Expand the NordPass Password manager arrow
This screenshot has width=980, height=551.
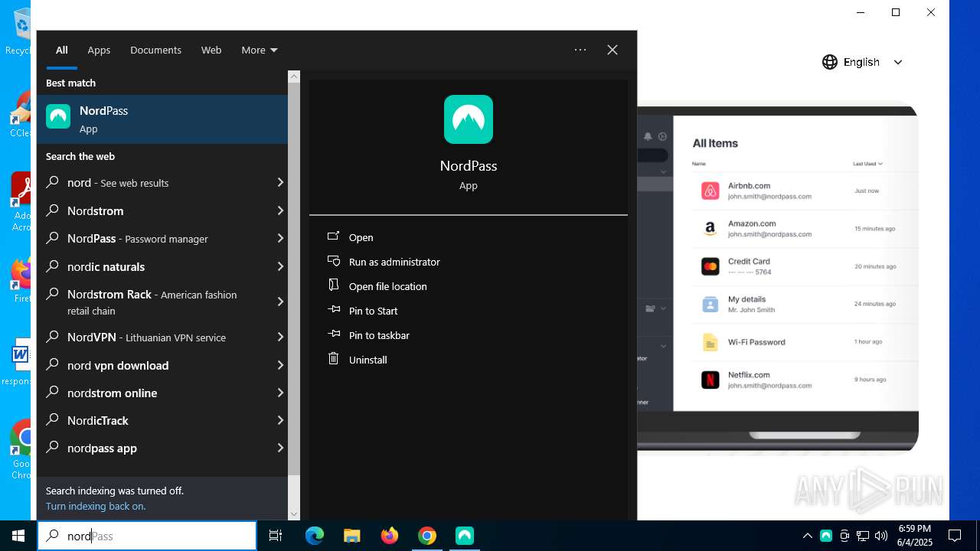[x=280, y=238]
